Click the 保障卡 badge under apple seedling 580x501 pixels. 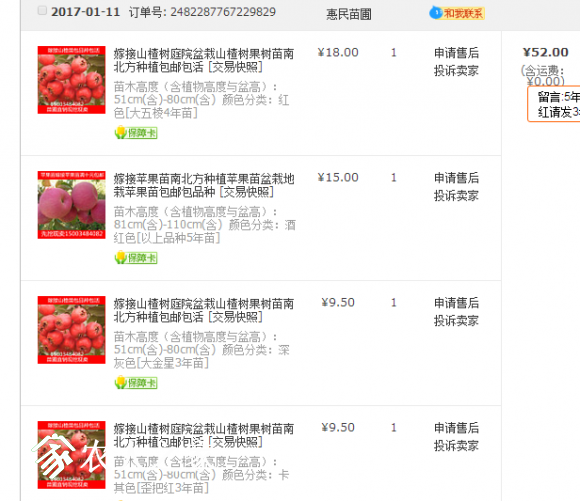136,258
